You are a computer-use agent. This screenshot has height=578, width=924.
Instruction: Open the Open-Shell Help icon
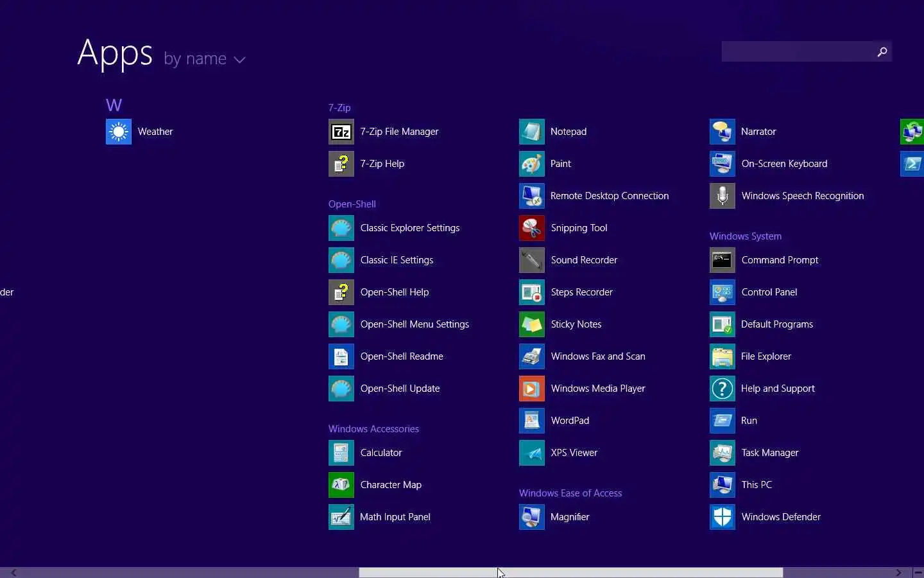click(341, 292)
